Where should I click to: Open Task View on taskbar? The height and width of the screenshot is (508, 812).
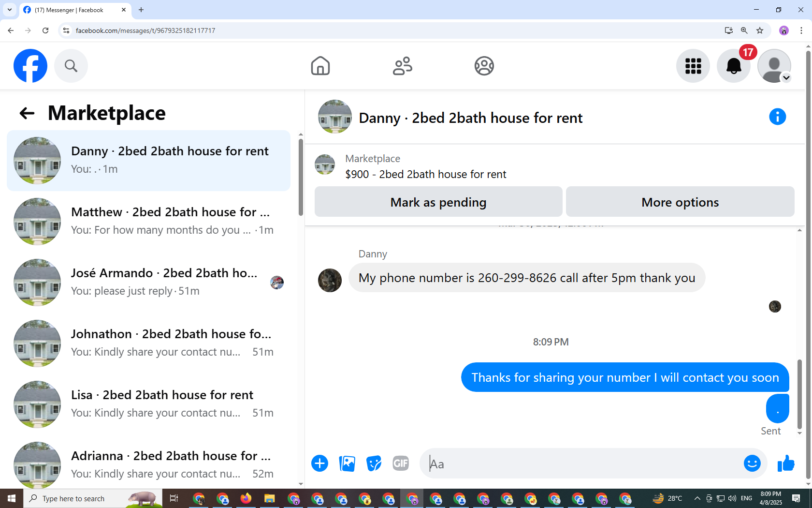click(174, 498)
